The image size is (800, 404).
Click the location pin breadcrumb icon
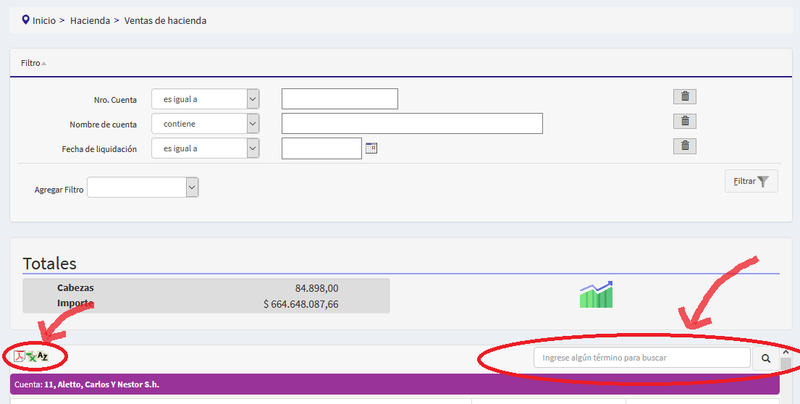tap(25, 19)
